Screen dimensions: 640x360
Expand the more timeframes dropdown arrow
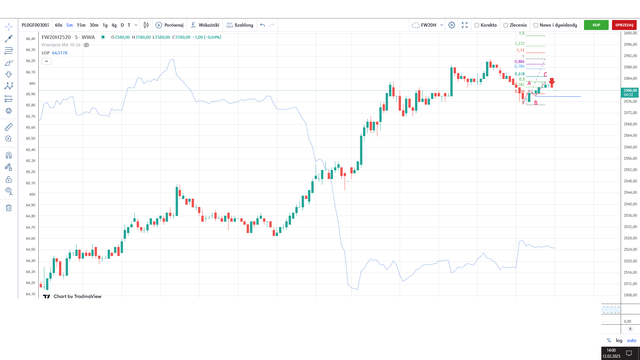pos(136,25)
